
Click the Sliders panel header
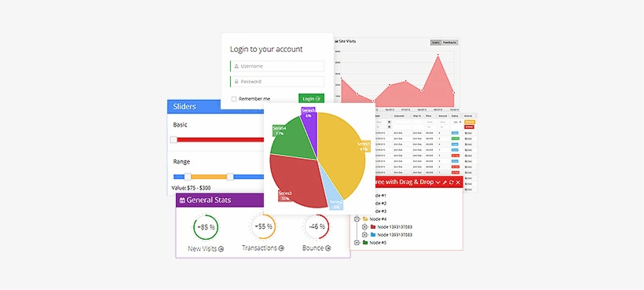coord(215,106)
